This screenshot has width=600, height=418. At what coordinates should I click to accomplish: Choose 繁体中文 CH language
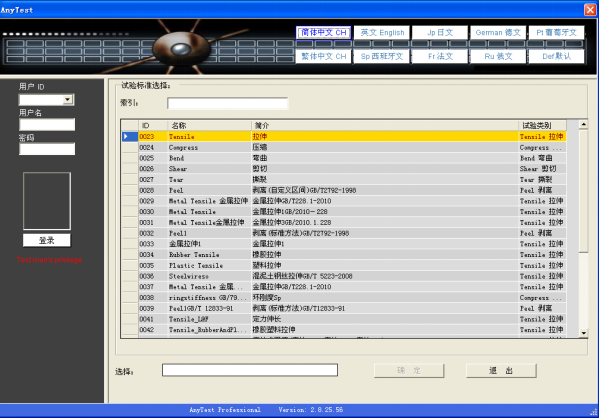(324, 57)
